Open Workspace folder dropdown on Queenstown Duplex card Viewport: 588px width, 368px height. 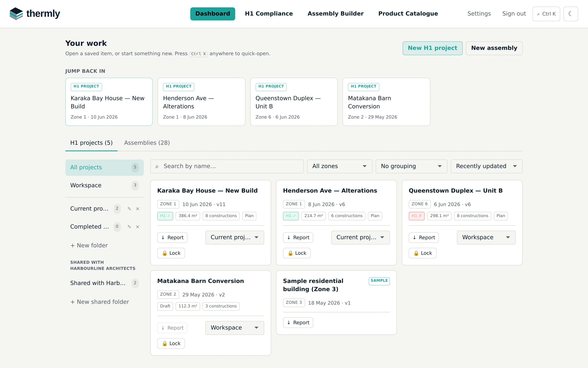pyautogui.click(x=486, y=238)
